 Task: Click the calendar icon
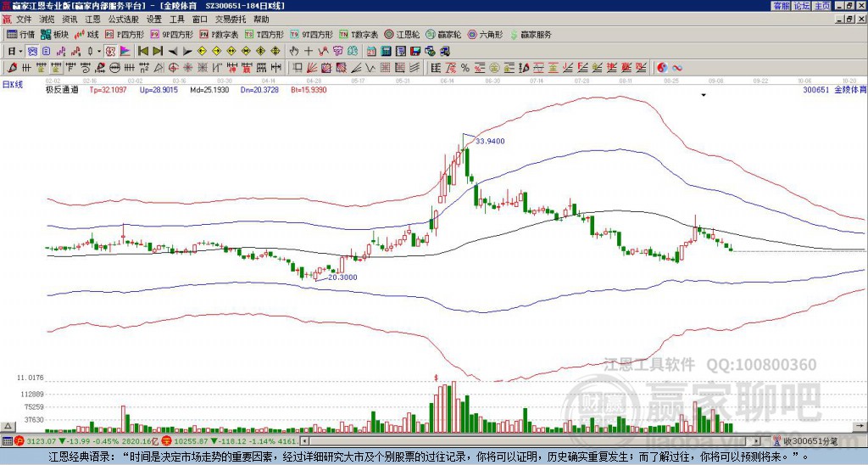tap(371, 52)
